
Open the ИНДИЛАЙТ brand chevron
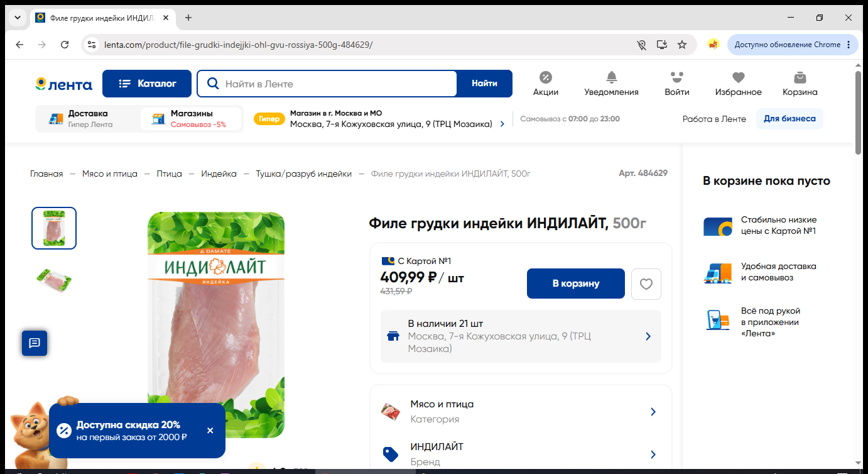[x=653, y=455]
